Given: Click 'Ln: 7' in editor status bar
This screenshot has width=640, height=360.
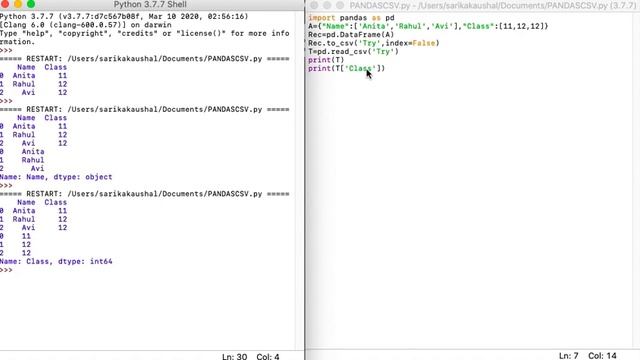Looking at the screenshot, I should pyautogui.click(x=569, y=356).
